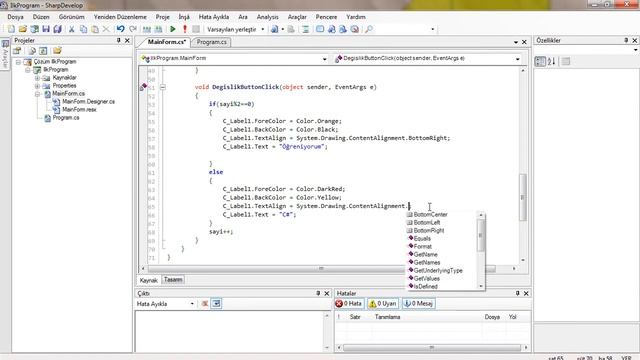Click the Show All Files icon in Projeler toolbar
Image resolution: width=640 pixels, height=360 pixels.
pyautogui.click(x=32, y=51)
